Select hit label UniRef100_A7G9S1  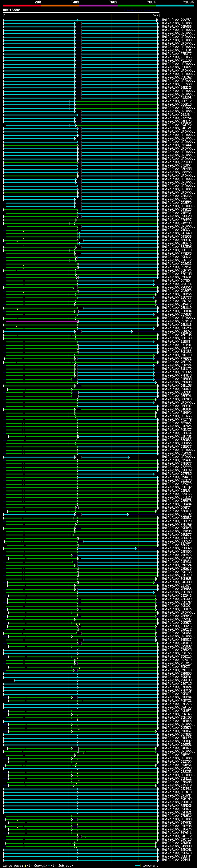(x=177, y=358)
